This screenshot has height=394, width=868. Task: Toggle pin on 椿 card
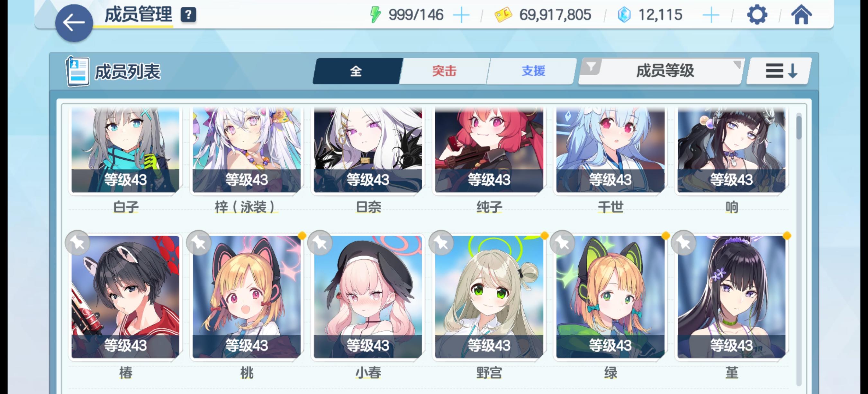point(77,242)
